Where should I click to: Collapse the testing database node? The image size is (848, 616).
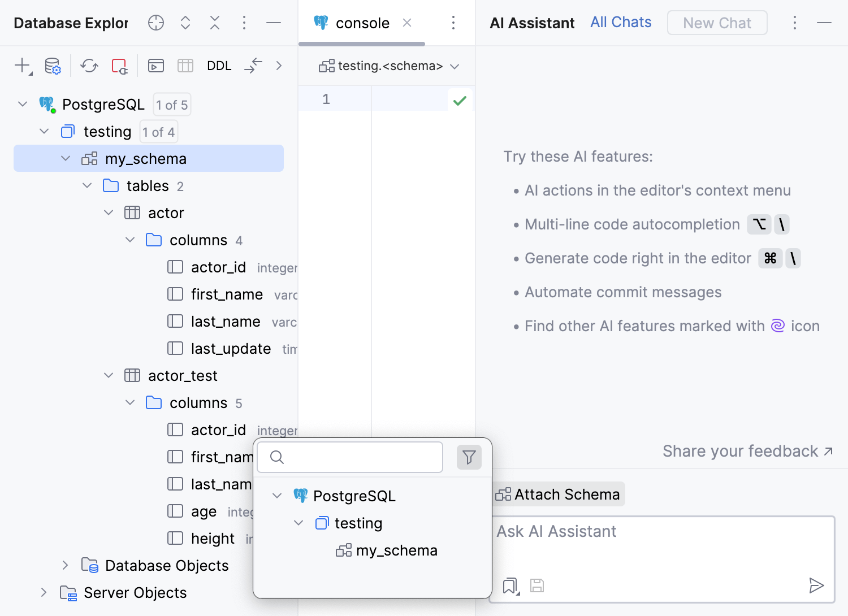click(44, 131)
